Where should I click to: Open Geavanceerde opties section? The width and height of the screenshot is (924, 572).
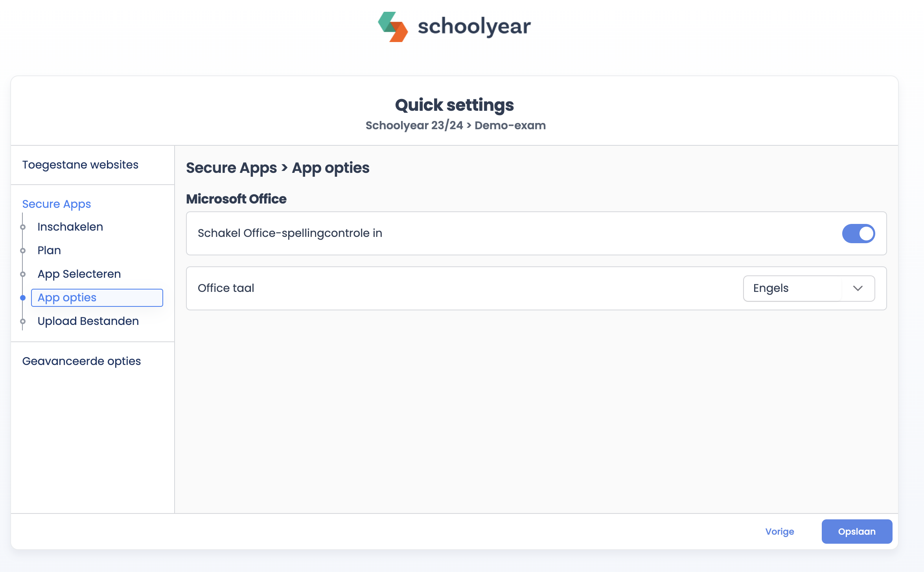[x=81, y=361]
